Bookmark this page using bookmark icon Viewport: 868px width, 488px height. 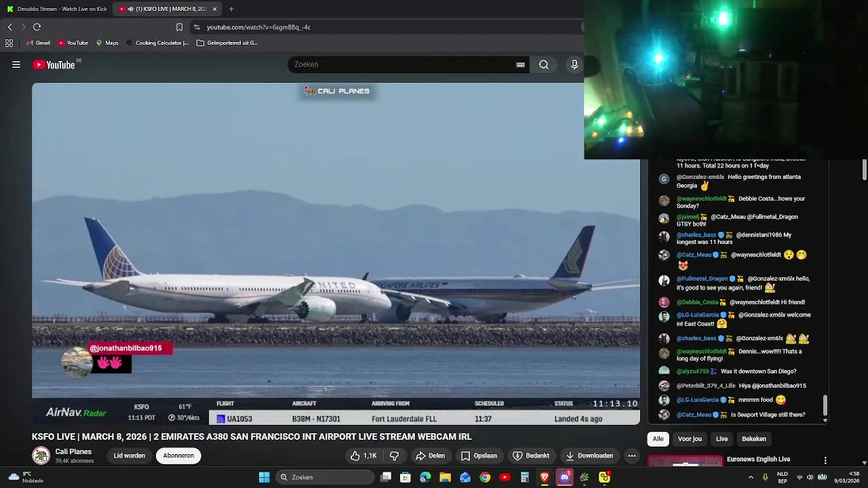(x=179, y=27)
